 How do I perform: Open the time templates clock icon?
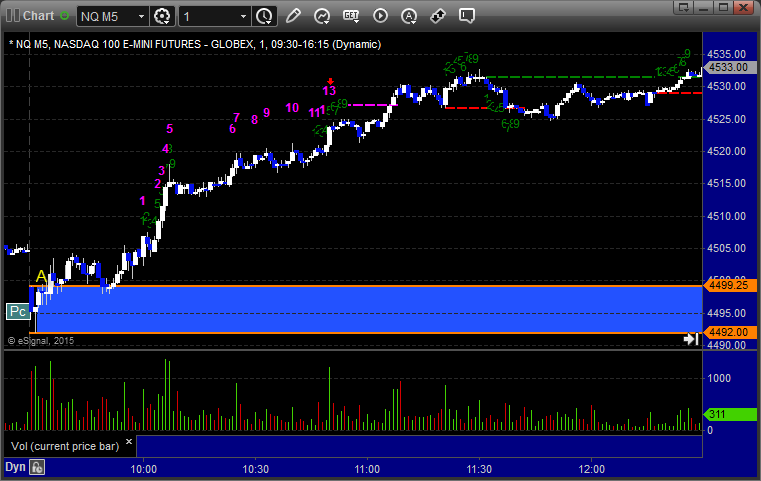point(264,16)
